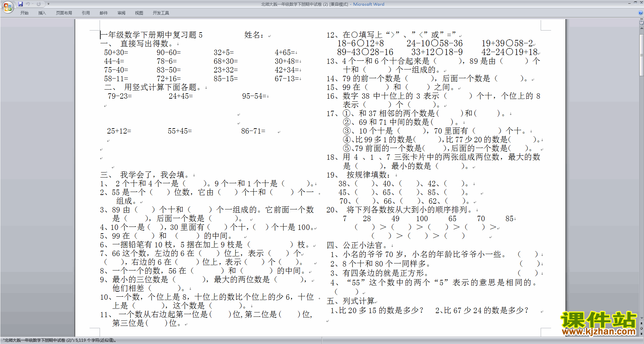
Task: Go to next page with double-down arrow
Action: pos(642,334)
